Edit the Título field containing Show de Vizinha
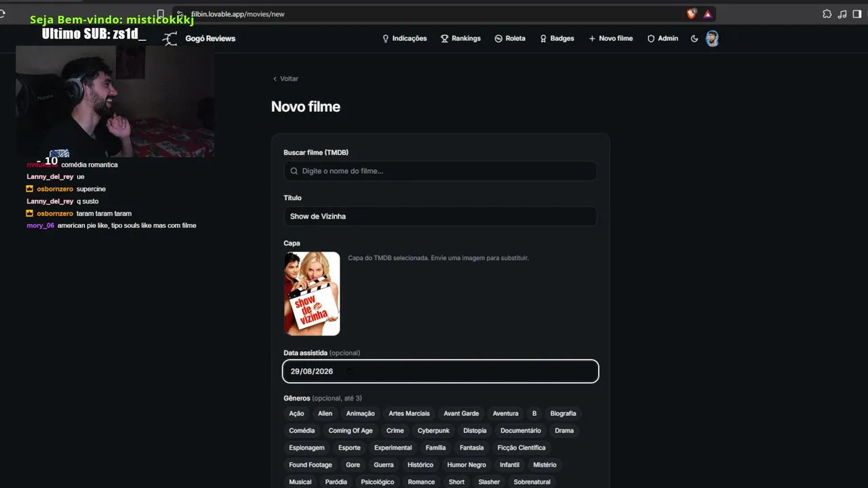The width and height of the screenshot is (868, 488). 440,216
